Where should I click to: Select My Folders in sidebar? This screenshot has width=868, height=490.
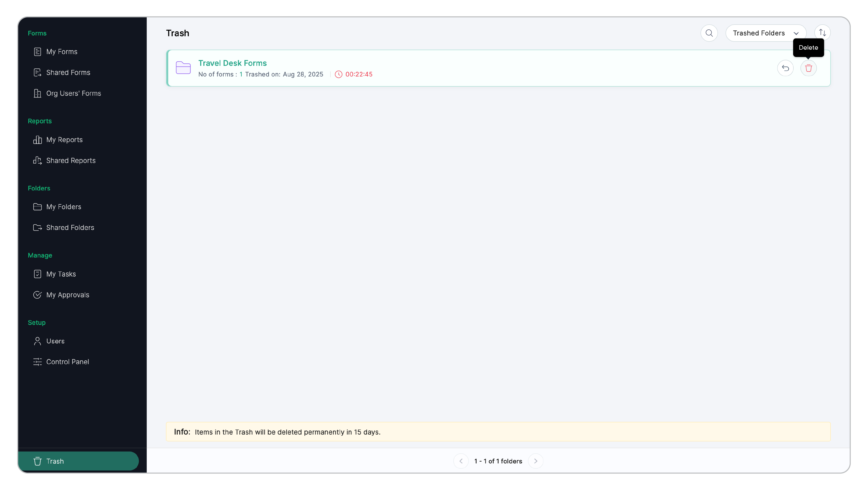click(x=64, y=207)
